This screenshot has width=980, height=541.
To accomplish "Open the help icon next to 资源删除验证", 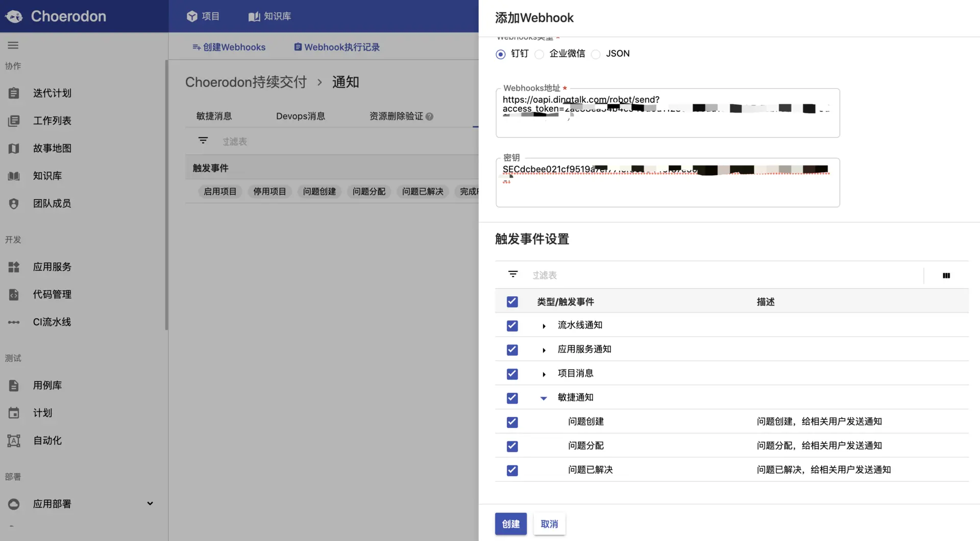I will [x=430, y=116].
